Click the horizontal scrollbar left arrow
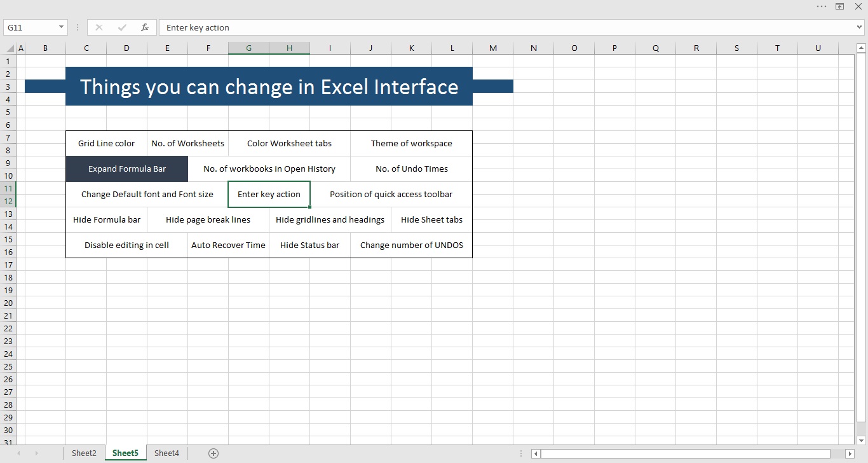 click(536, 453)
